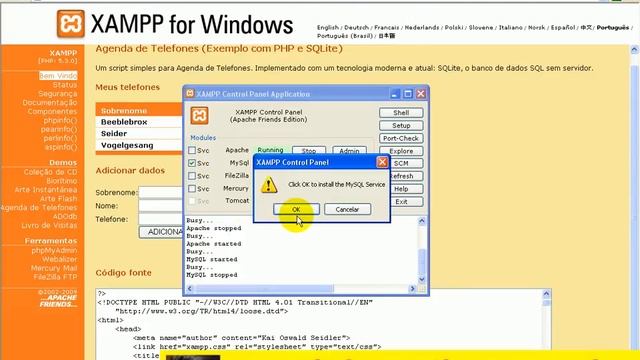Toggle the Mercury Svc checkbox
Viewport: 640px width, 360px height.
(x=192, y=189)
